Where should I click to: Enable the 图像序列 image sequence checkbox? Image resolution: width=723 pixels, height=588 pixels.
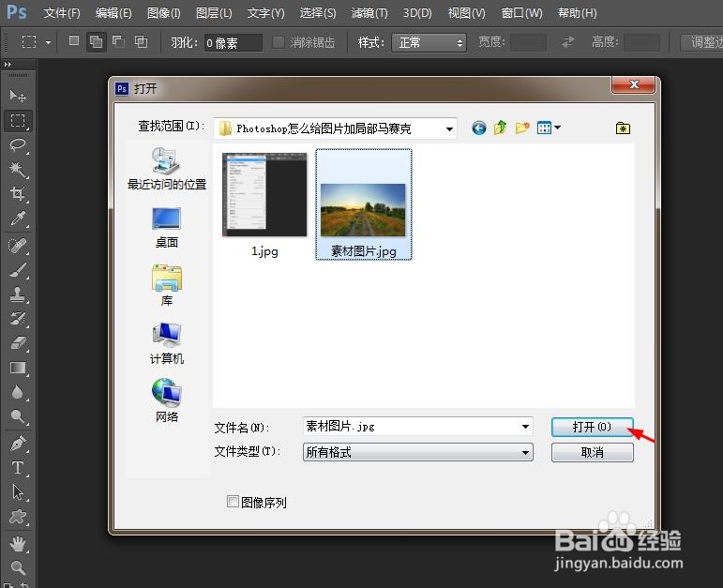(233, 502)
